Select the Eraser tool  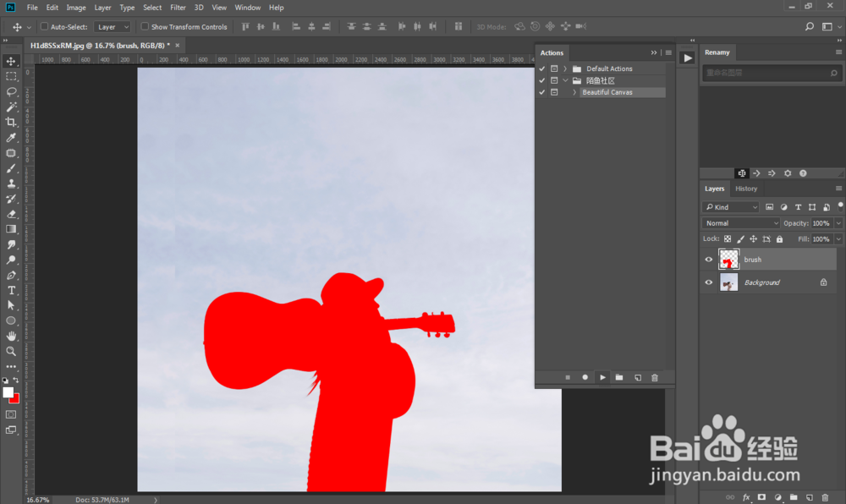11,214
